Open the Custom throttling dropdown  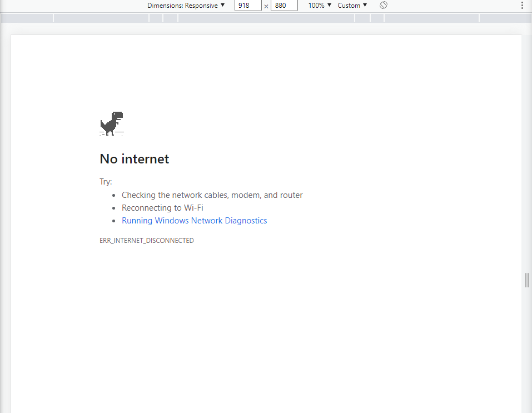[x=352, y=6]
